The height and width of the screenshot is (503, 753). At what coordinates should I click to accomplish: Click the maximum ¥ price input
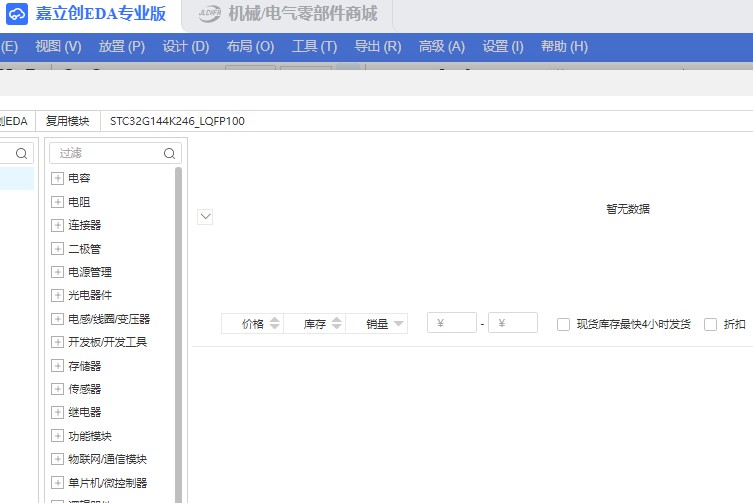click(512, 323)
